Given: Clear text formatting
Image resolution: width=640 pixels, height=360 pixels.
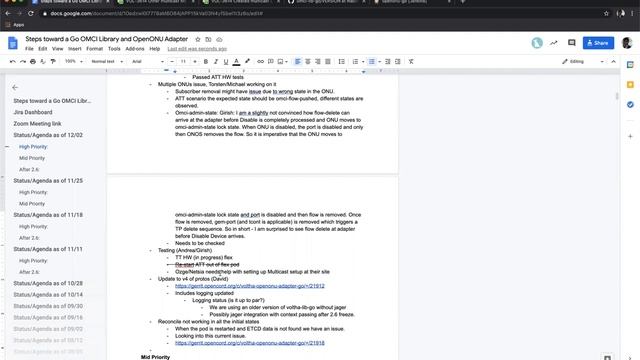Looking at the screenshot, I should click(x=411, y=62).
